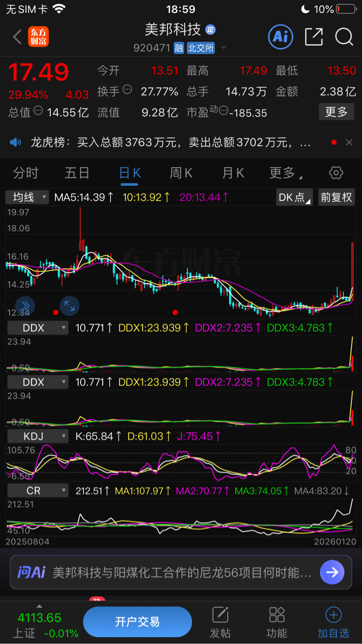
Task: Tap the MA1:107.97 CR label
Action: pos(143,491)
